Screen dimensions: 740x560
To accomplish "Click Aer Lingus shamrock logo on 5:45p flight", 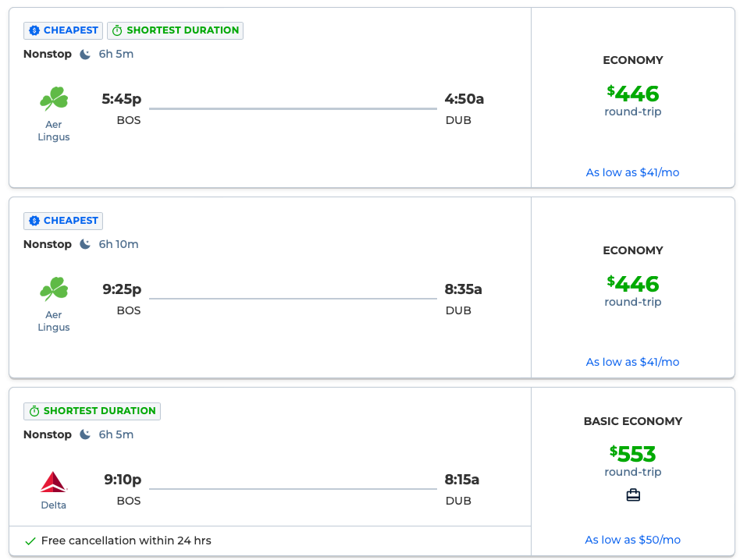I will pyautogui.click(x=54, y=99).
